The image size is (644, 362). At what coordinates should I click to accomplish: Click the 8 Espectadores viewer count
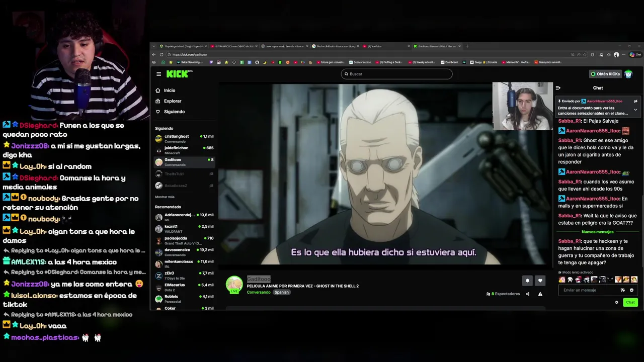click(503, 294)
